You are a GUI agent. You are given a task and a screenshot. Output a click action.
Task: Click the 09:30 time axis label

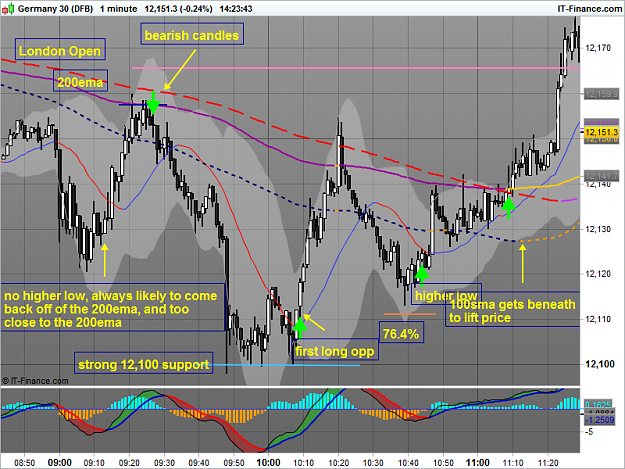[x=164, y=463]
